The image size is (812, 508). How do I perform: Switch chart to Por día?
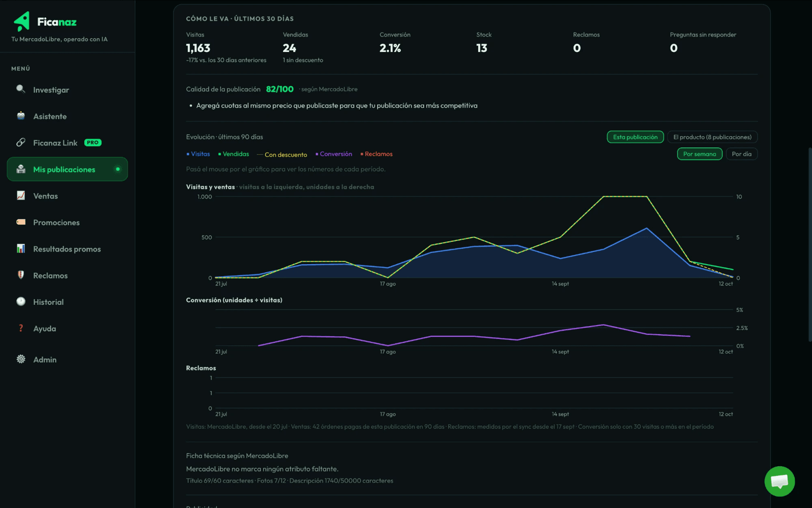pos(741,154)
